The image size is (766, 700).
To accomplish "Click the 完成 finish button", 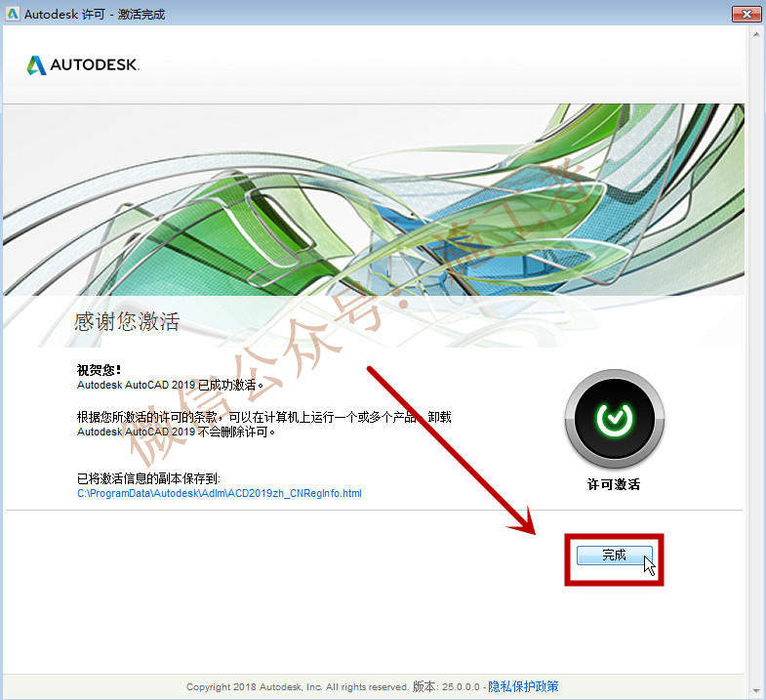I will tap(614, 556).
